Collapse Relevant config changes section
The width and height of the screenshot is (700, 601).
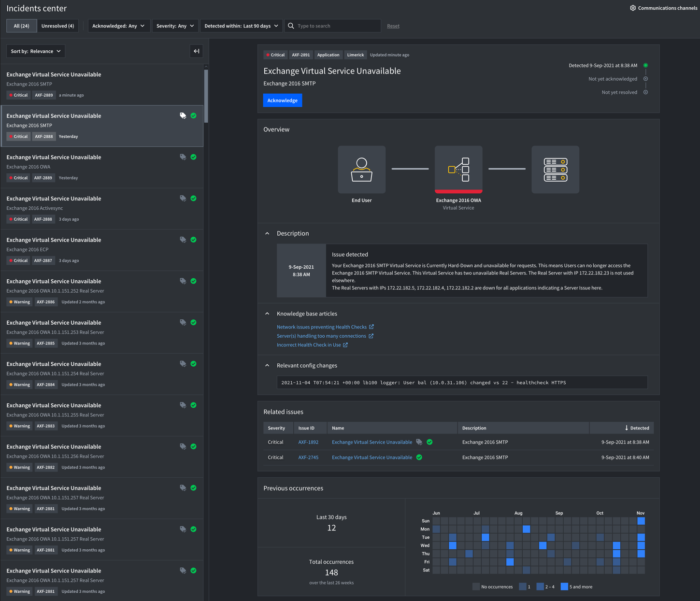(x=267, y=366)
